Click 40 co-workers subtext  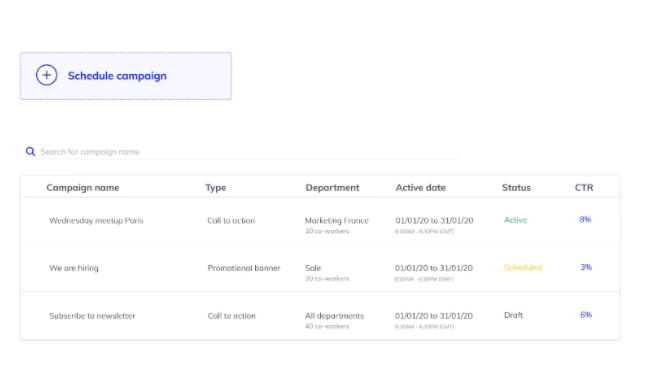pyautogui.click(x=327, y=326)
